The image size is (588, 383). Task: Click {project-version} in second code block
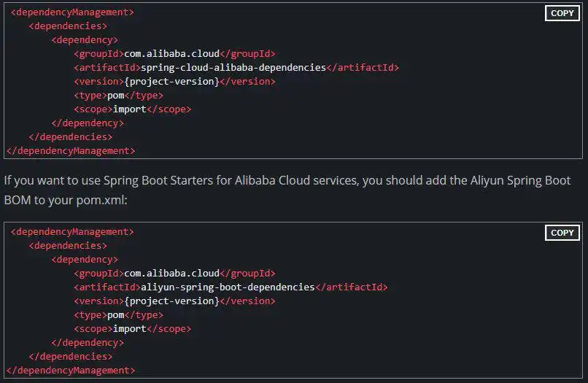point(171,301)
